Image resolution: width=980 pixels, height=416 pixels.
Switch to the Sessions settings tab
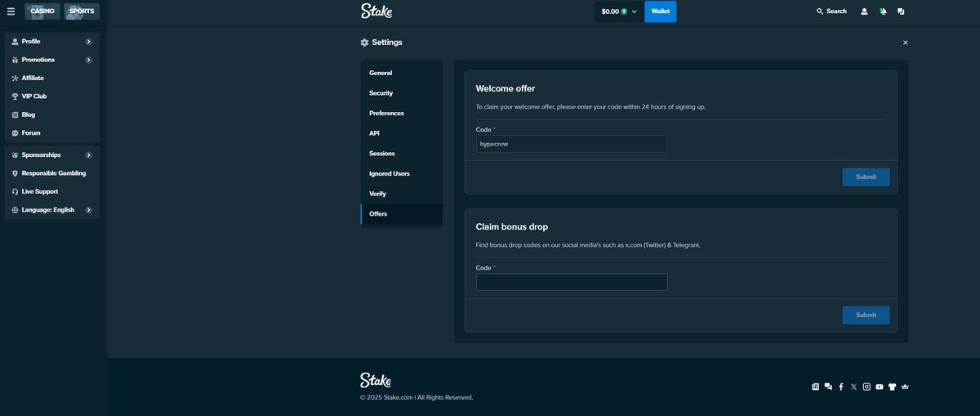[x=402, y=154]
